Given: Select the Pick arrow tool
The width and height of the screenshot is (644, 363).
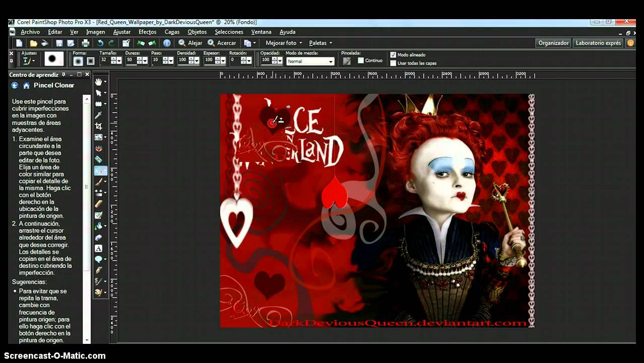Looking at the screenshot, I should (x=99, y=93).
